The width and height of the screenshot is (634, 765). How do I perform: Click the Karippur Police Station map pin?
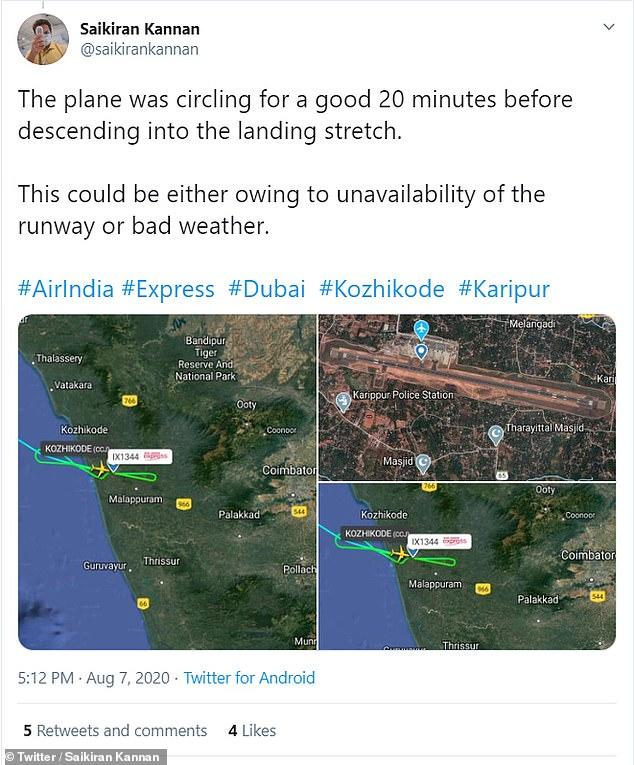point(343,402)
